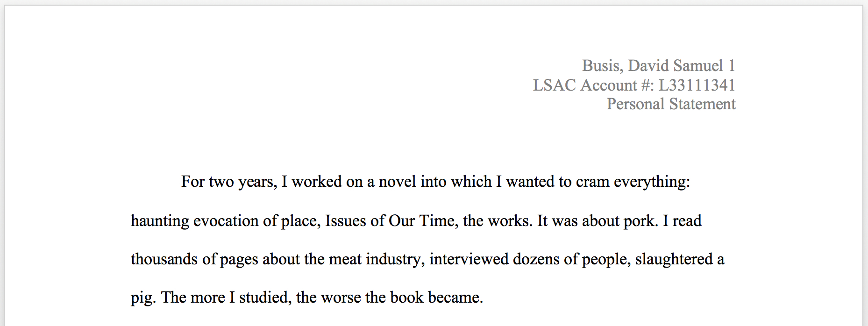Screen dimensions: 868x326
Task: Click the LSAC account number L33111341
Action: [697, 85]
